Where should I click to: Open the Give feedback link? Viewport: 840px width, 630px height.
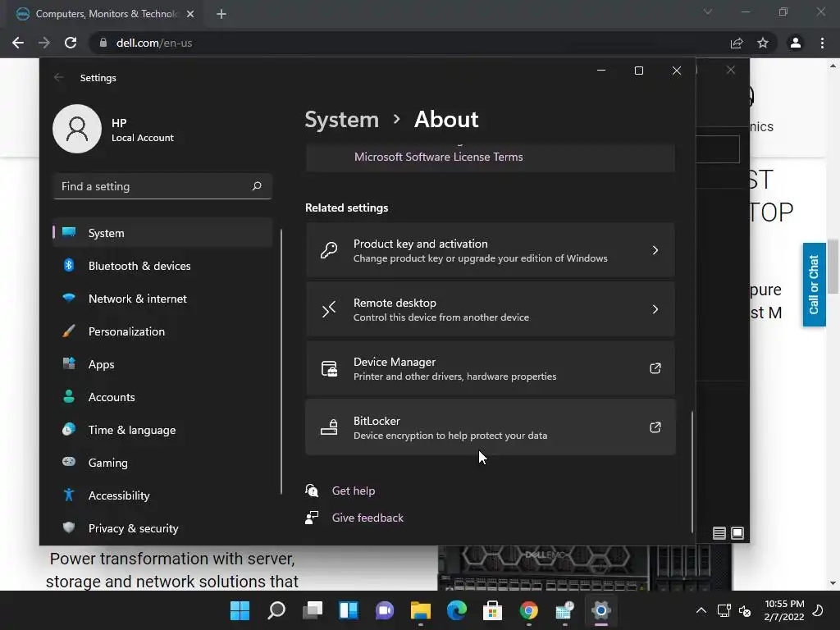367,518
